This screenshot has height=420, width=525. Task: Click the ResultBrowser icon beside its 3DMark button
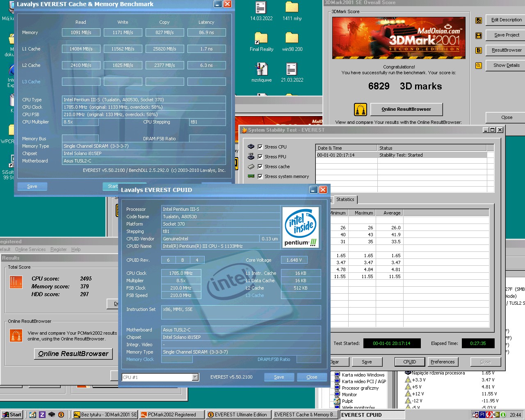click(478, 50)
